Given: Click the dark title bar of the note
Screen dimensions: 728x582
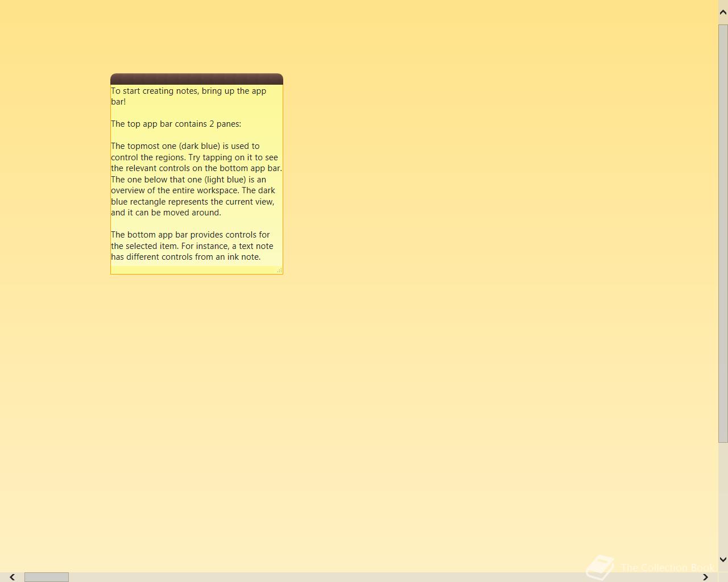Looking at the screenshot, I should pyautogui.click(x=197, y=79).
